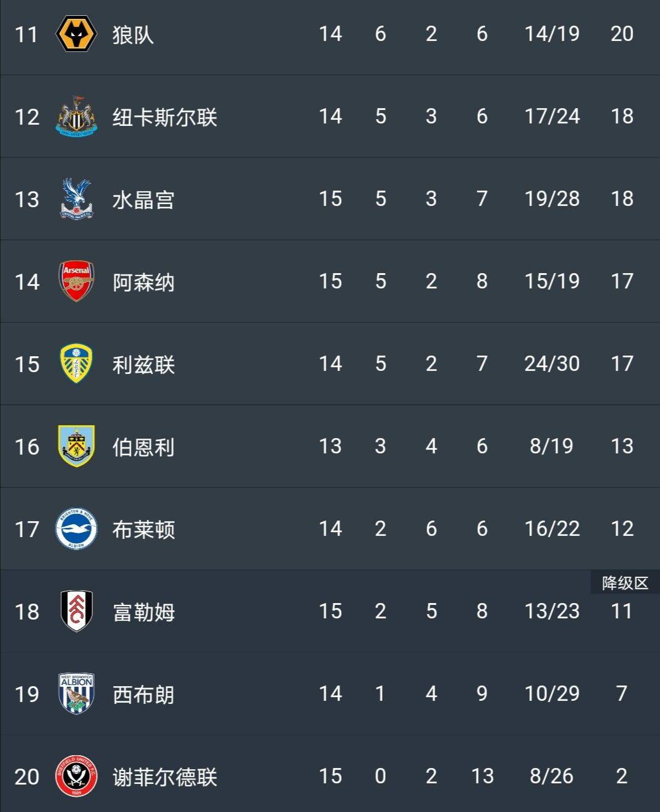
Task: Open the 水晶宫 team entry
Action: tap(144, 200)
